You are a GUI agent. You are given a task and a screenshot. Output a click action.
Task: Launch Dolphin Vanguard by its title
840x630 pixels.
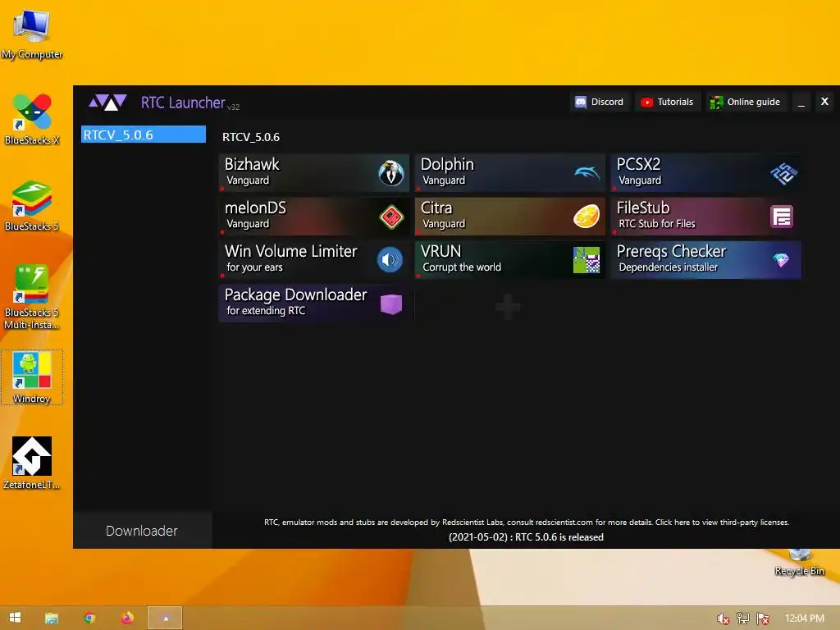(x=447, y=164)
